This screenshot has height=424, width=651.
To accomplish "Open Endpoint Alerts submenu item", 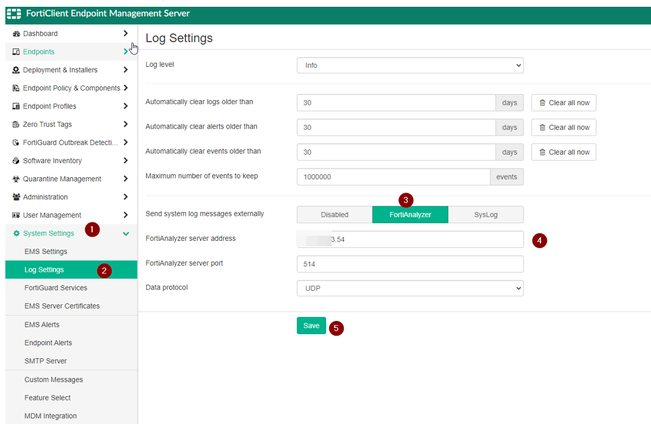I will [71, 343].
